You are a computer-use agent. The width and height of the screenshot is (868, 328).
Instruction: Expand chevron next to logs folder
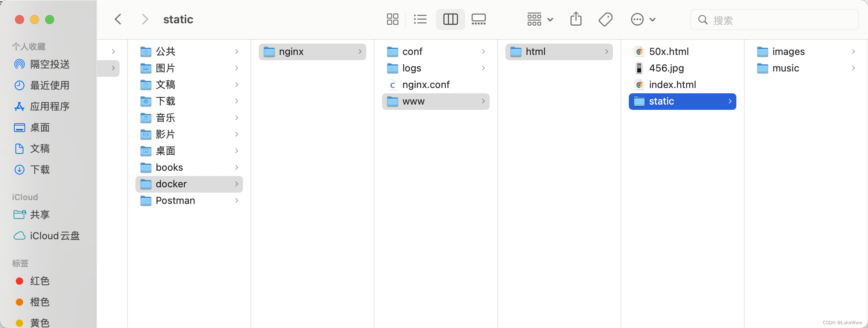[483, 68]
